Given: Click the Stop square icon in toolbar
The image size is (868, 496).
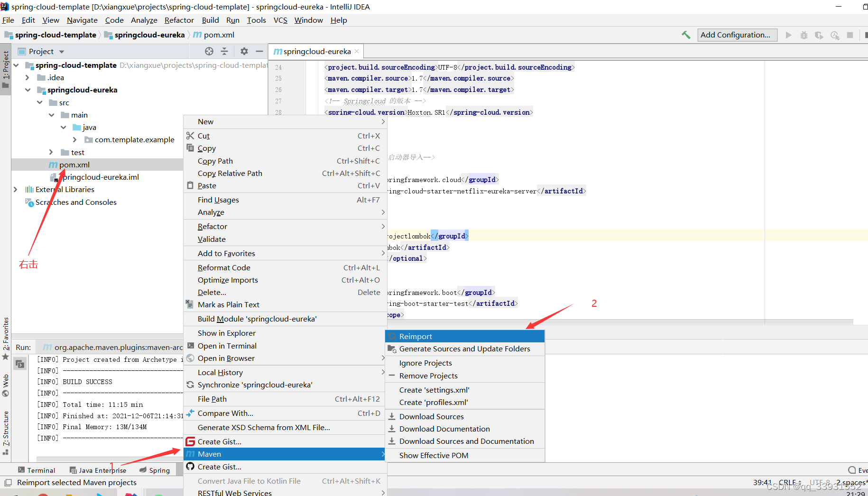Looking at the screenshot, I should 850,35.
